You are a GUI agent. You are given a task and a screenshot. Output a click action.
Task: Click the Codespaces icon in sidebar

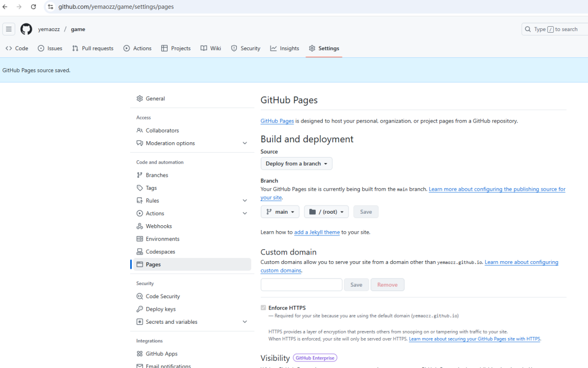(x=139, y=251)
